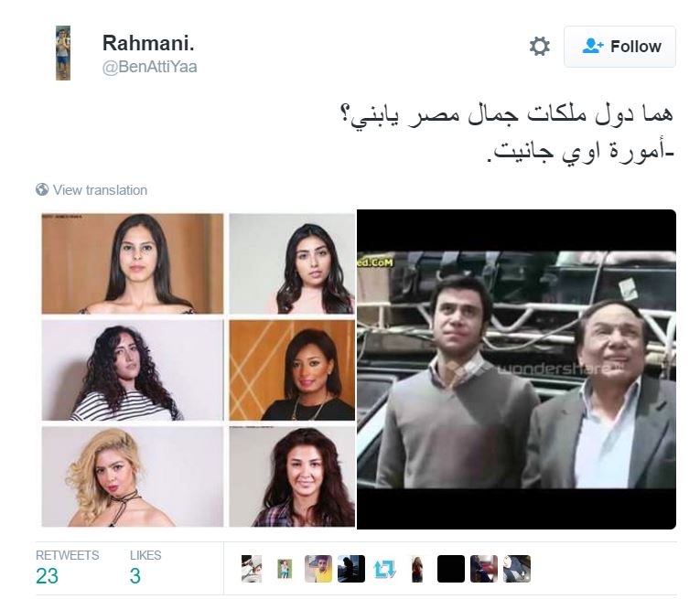Screen dimensions: 700x599
Task: View the 3 likes count
Action: (135, 576)
